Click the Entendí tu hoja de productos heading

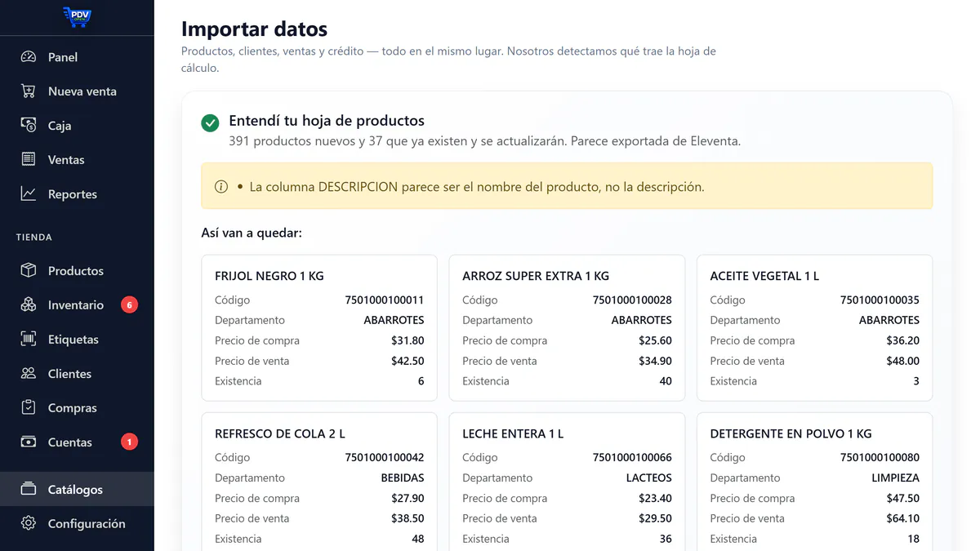pyautogui.click(x=327, y=121)
